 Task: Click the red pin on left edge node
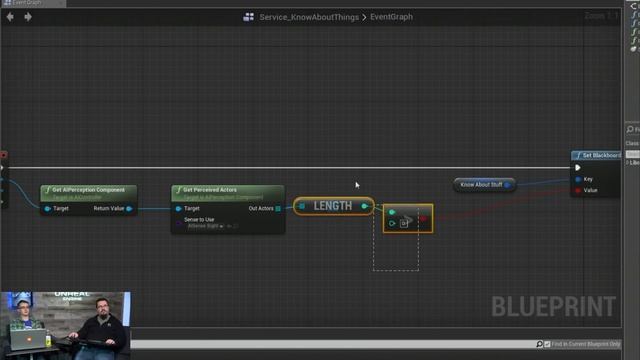click(3, 155)
